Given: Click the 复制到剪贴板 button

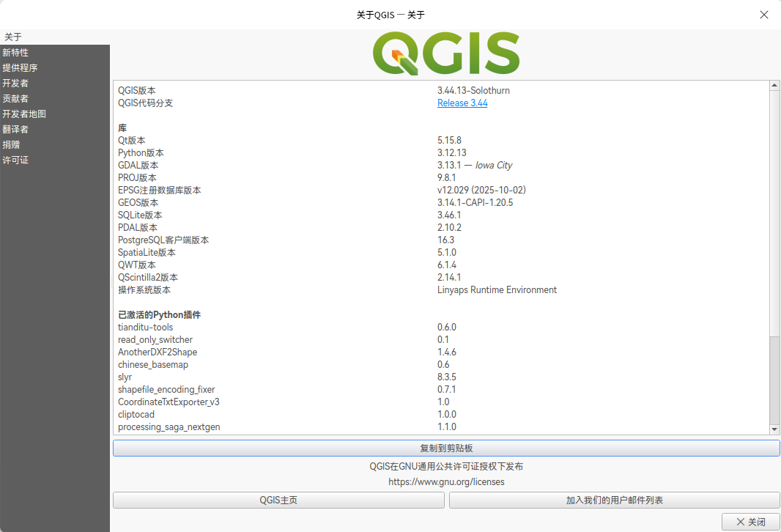Looking at the screenshot, I should pyautogui.click(x=446, y=448).
